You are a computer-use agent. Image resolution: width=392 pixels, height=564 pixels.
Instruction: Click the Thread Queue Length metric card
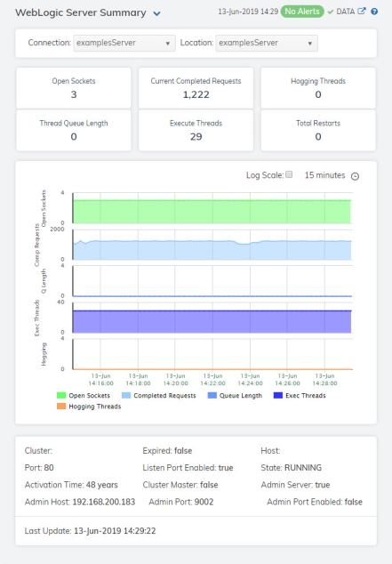[x=74, y=130]
